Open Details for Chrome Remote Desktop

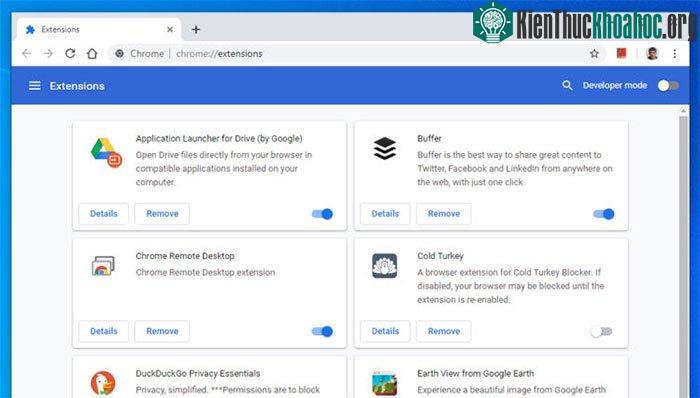pyautogui.click(x=104, y=331)
